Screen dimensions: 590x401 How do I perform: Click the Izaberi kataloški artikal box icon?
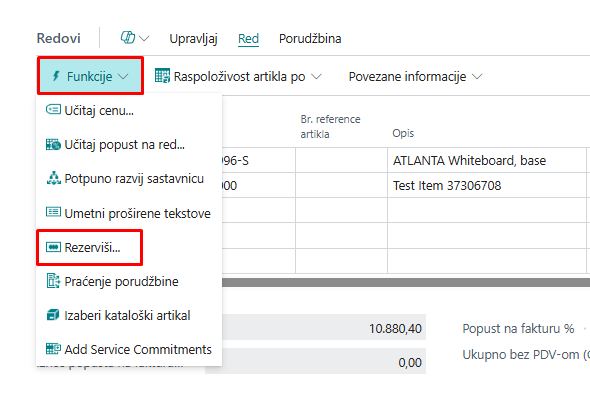[x=53, y=314]
